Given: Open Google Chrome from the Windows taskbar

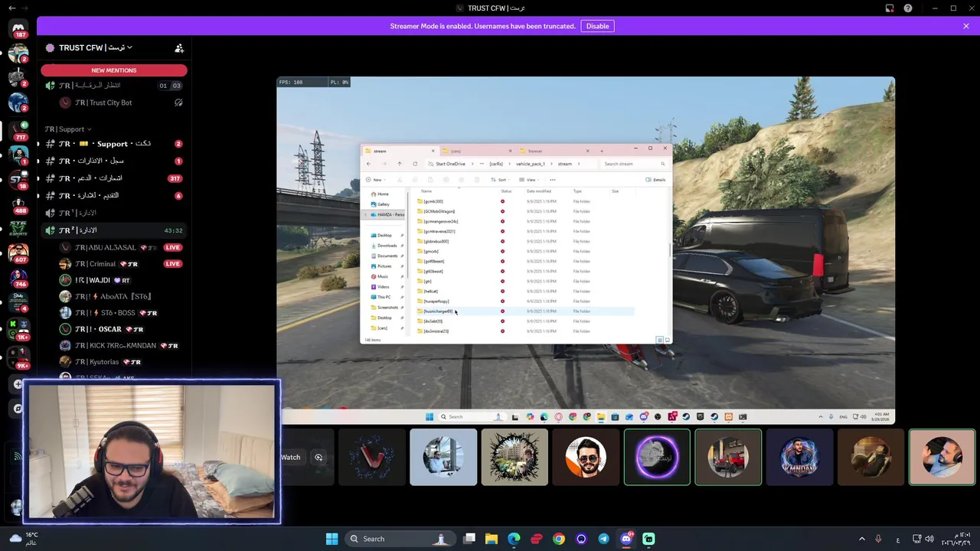Looking at the screenshot, I should (559, 539).
